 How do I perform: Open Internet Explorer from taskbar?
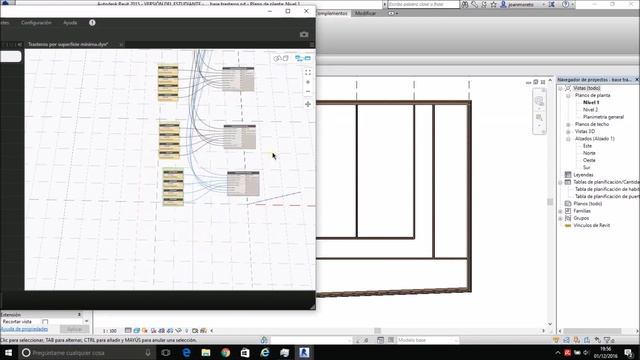(265, 353)
